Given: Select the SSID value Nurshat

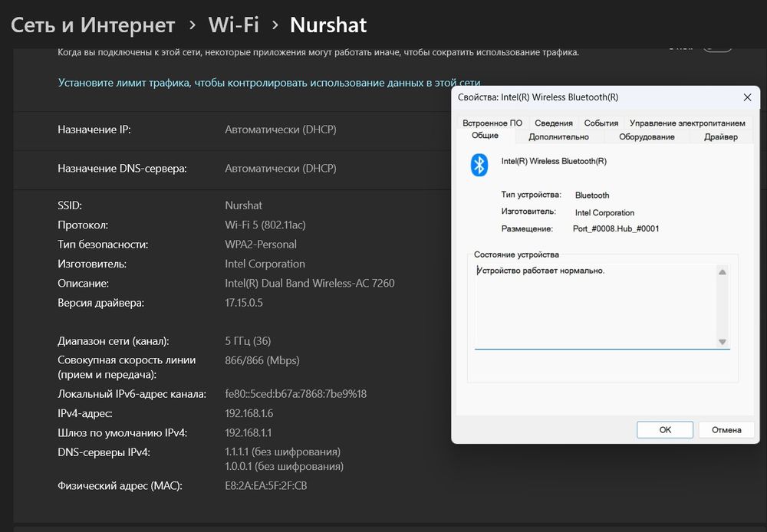Looking at the screenshot, I should (x=244, y=205).
